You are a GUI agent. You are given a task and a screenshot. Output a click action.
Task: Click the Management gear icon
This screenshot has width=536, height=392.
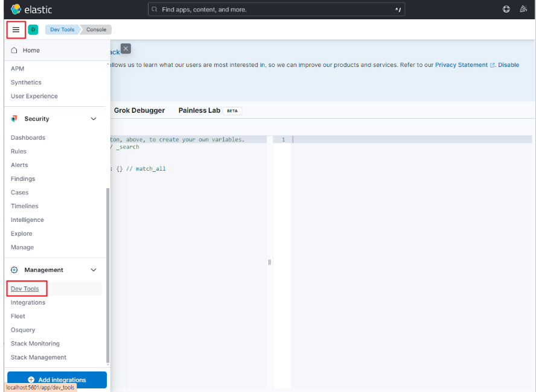pos(14,270)
